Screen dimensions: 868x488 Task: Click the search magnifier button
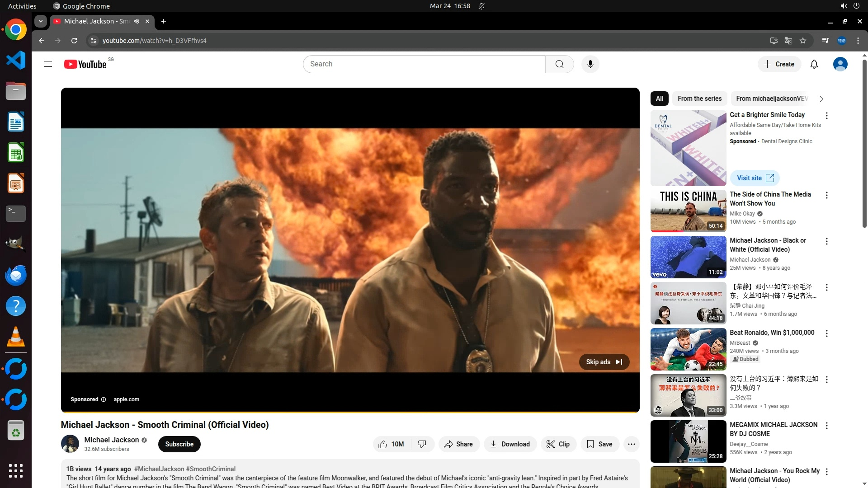(x=559, y=64)
